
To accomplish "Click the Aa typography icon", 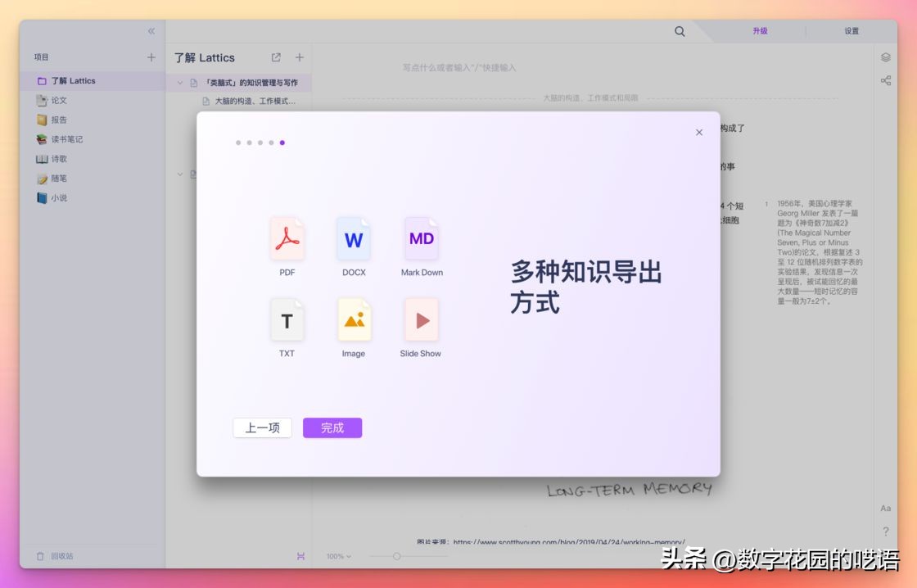I will [885, 509].
